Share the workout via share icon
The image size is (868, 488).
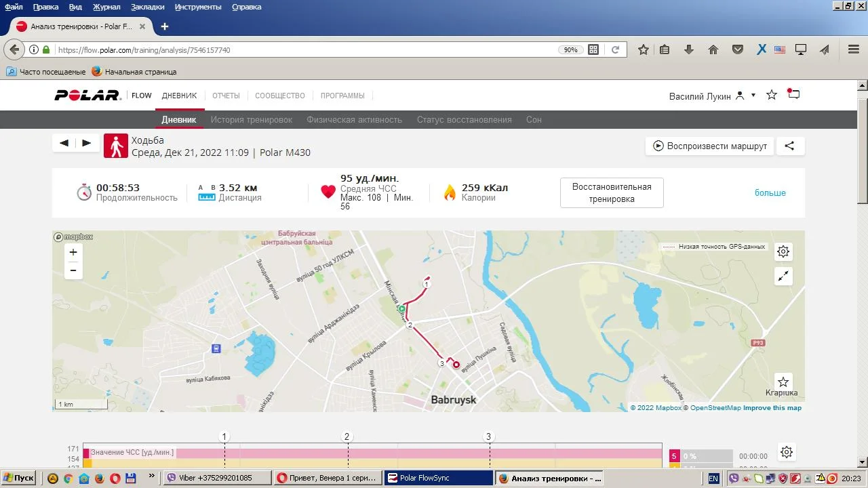tap(789, 146)
